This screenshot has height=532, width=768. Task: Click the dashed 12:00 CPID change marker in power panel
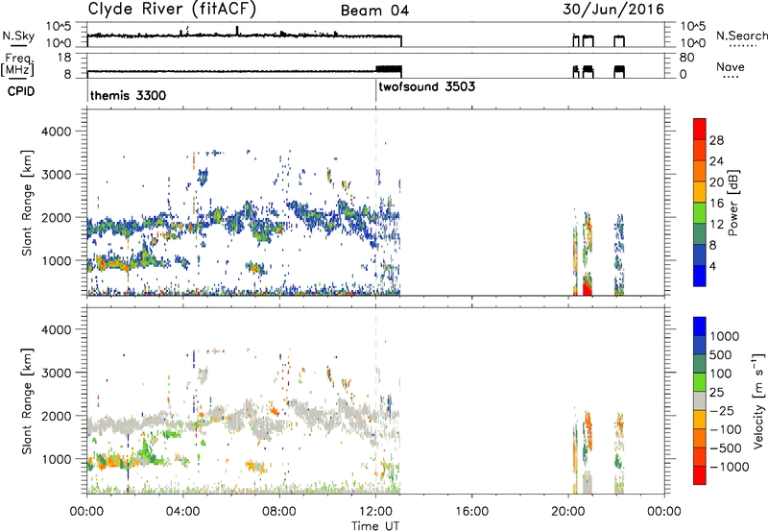pos(375,203)
